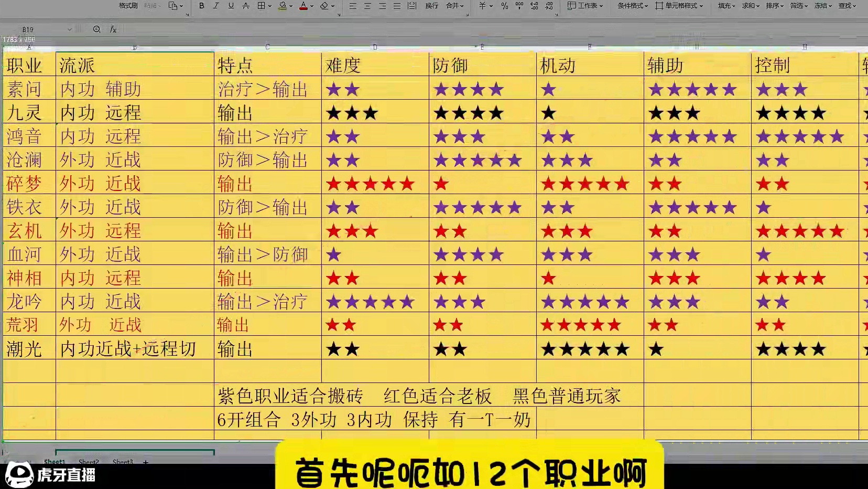The image size is (868, 489).
Task: Apply percent style to the cell
Action: tap(504, 6)
